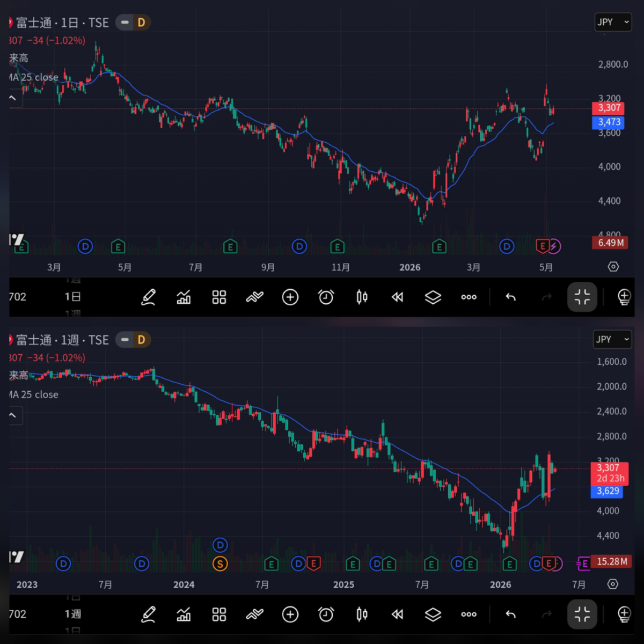
Task: Open candlestick chart type icon on weekly toolbar
Action: (x=362, y=614)
